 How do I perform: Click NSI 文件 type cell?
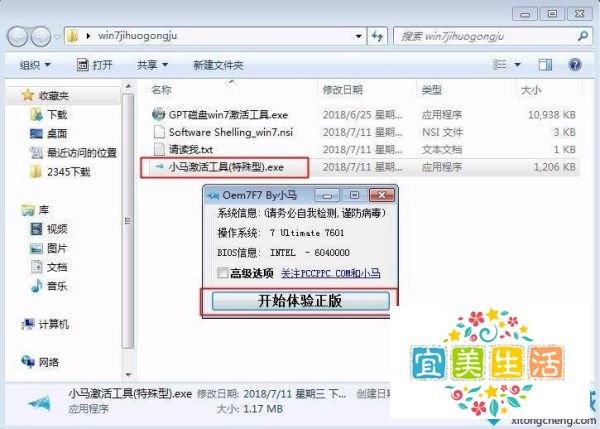pyautogui.click(x=442, y=132)
